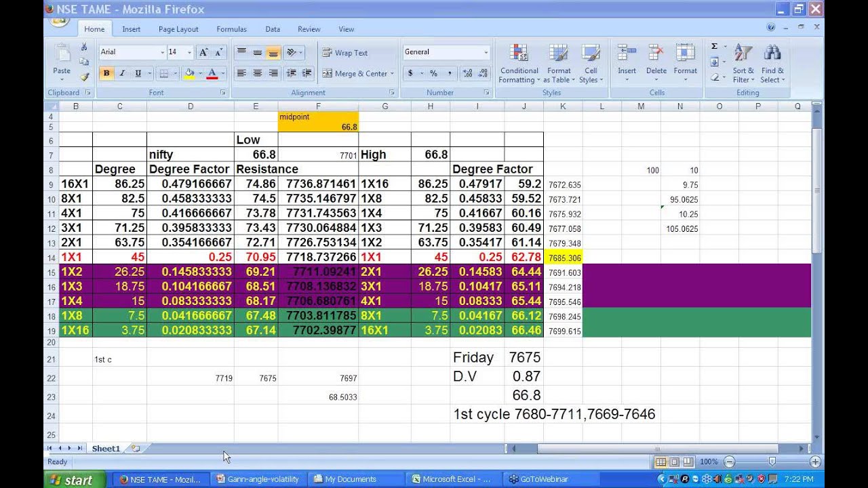Align text left in cell
This screenshot has width=868, height=488.
[x=241, y=73]
